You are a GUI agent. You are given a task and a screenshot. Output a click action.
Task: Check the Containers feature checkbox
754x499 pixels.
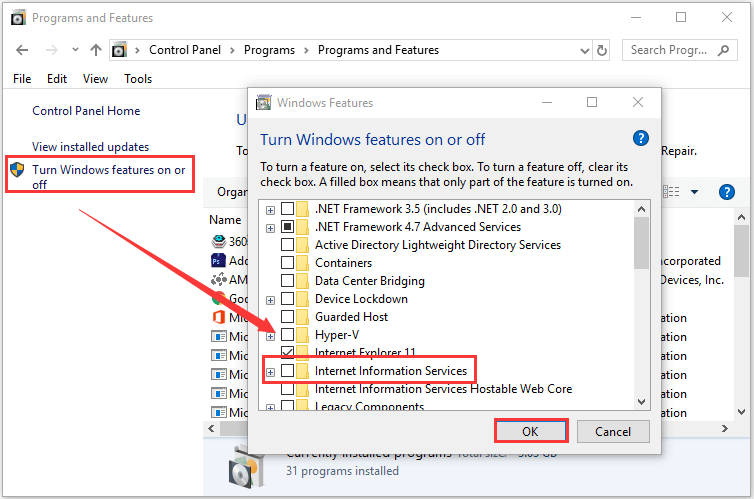(288, 262)
